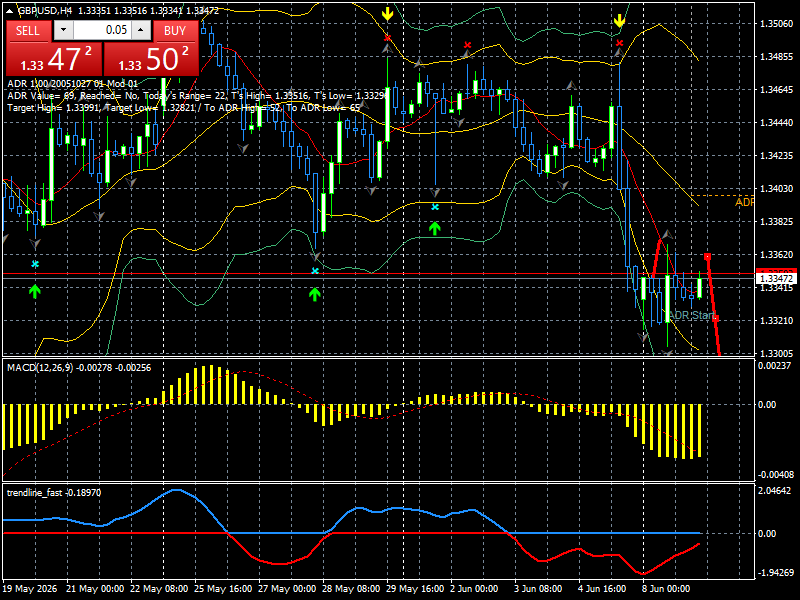Select the middle green up arrow signal
This screenshot has height=600, width=800.
pos(314,294)
